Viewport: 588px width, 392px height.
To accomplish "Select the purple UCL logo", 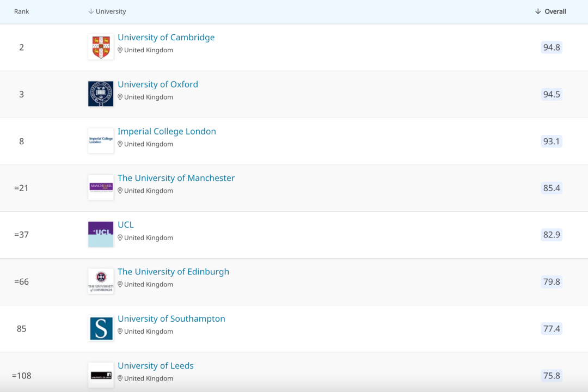I will coord(101,234).
